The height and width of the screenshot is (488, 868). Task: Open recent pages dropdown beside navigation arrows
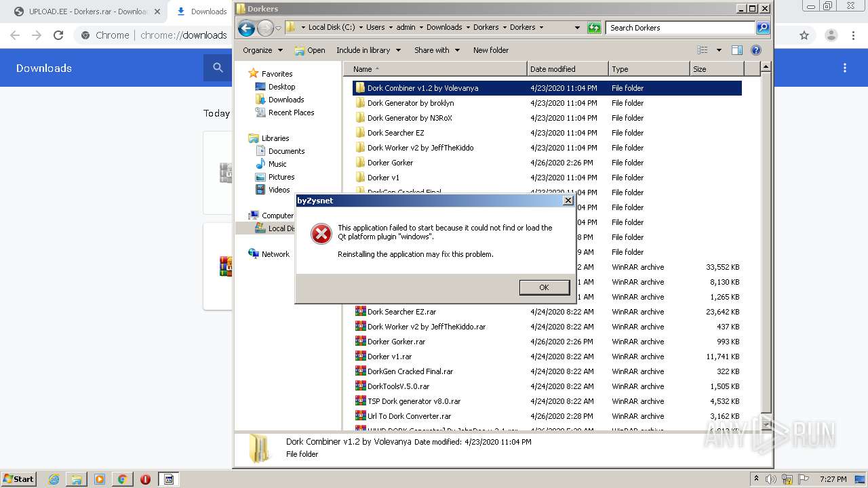(278, 28)
